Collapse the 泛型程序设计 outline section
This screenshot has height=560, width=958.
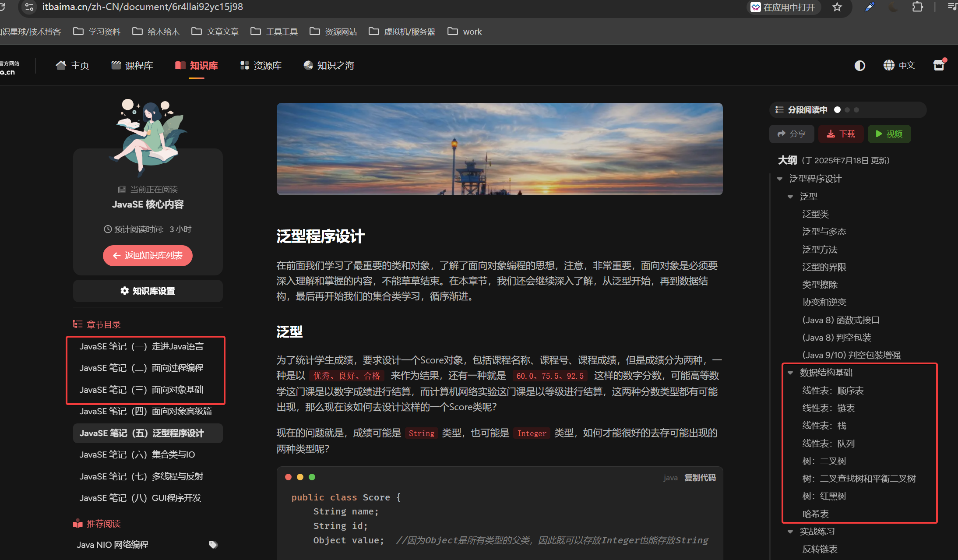780,179
